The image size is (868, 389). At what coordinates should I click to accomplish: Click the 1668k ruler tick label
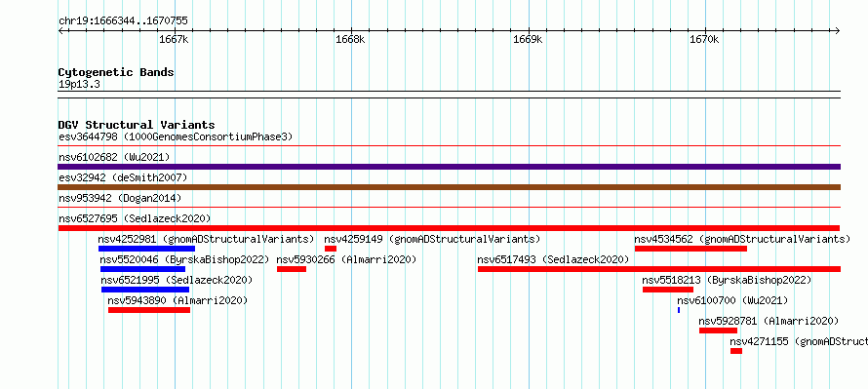351,40
